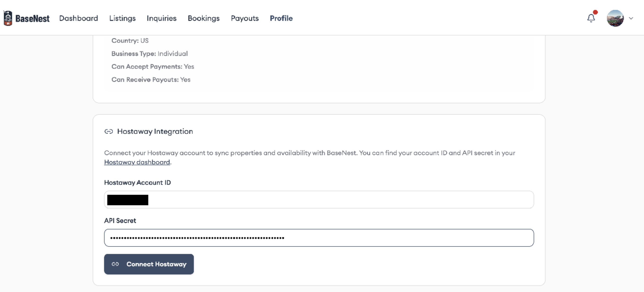The height and width of the screenshot is (292, 644).
Task: Click into the API Secret field
Action: pos(319,238)
